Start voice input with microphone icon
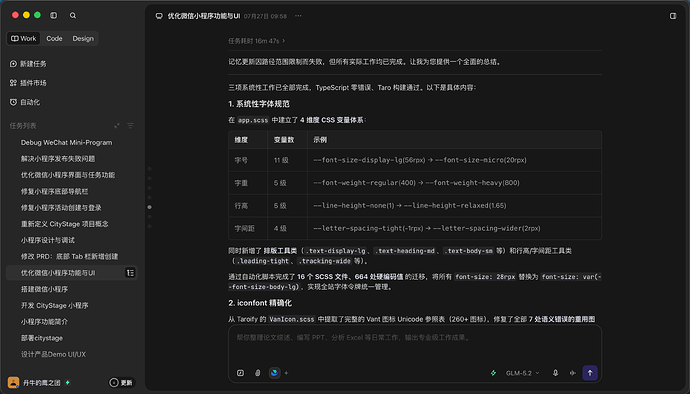The height and width of the screenshot is (394, 690). click(x=555, y=373)
